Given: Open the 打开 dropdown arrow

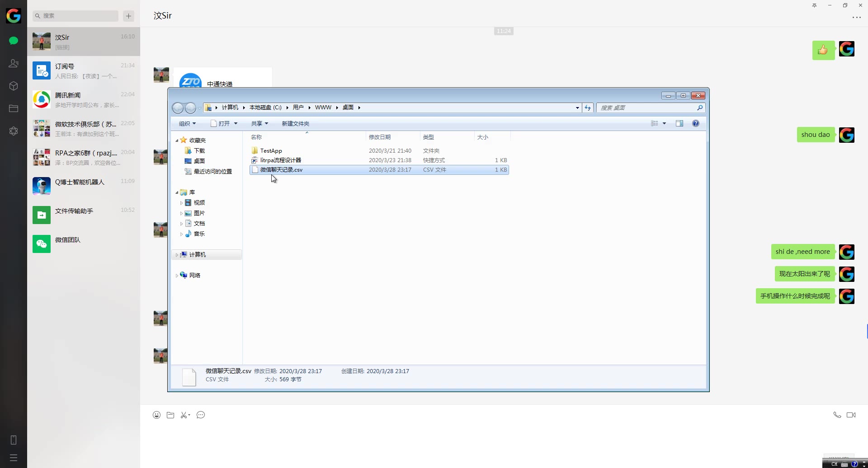Looking at the screenshot, I should [x=236, y=123].
